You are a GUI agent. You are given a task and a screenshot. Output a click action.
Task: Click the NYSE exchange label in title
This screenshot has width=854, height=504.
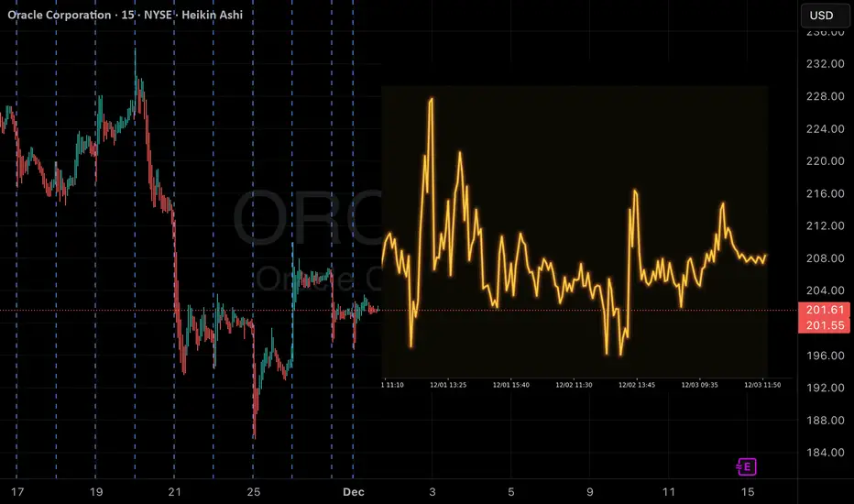[158, 15]
